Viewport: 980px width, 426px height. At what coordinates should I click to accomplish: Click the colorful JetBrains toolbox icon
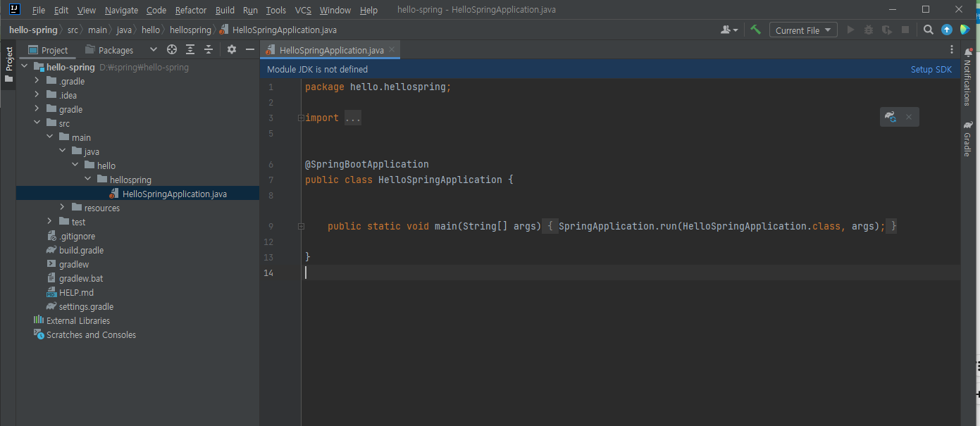click(x=965, y=30)
